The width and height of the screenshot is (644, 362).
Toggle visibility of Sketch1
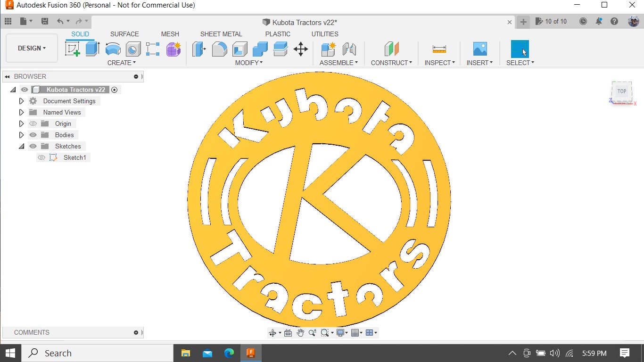coord(41,157)
